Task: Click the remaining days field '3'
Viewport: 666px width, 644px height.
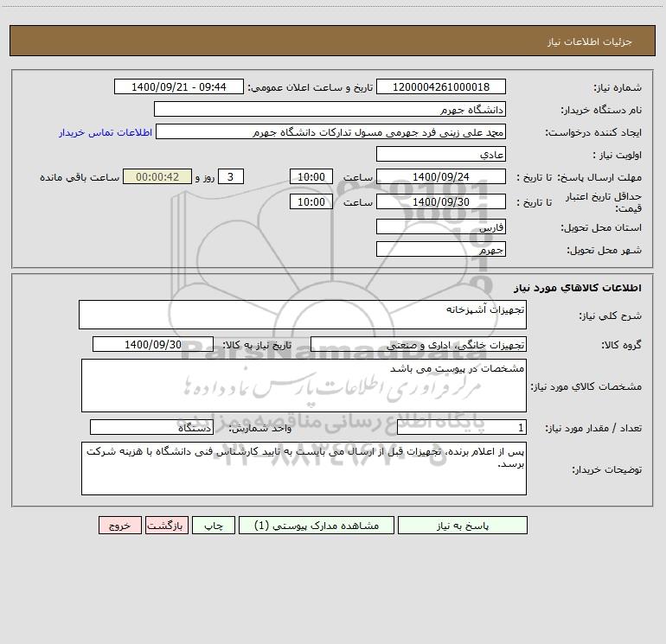Action: (x=231, y=176)
